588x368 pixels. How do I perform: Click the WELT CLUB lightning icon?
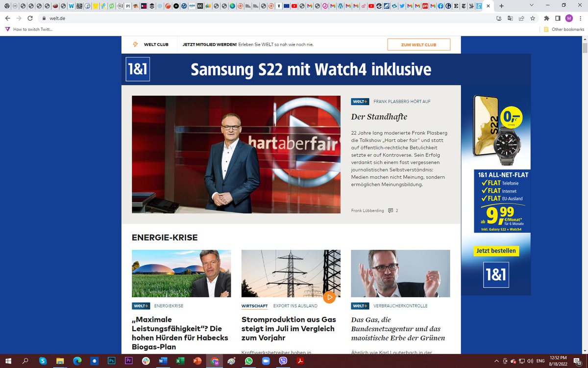click(136, 45)
